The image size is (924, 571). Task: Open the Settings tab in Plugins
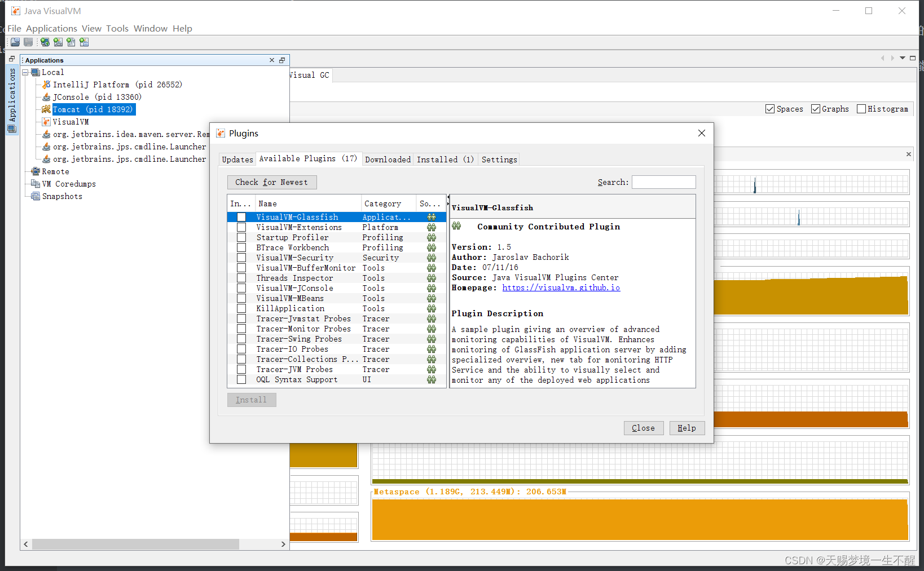499,160
